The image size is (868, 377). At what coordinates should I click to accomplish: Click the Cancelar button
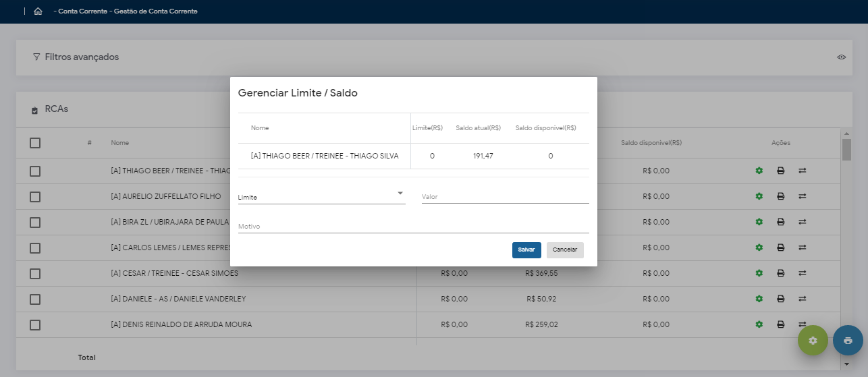(x=565, y=250)
